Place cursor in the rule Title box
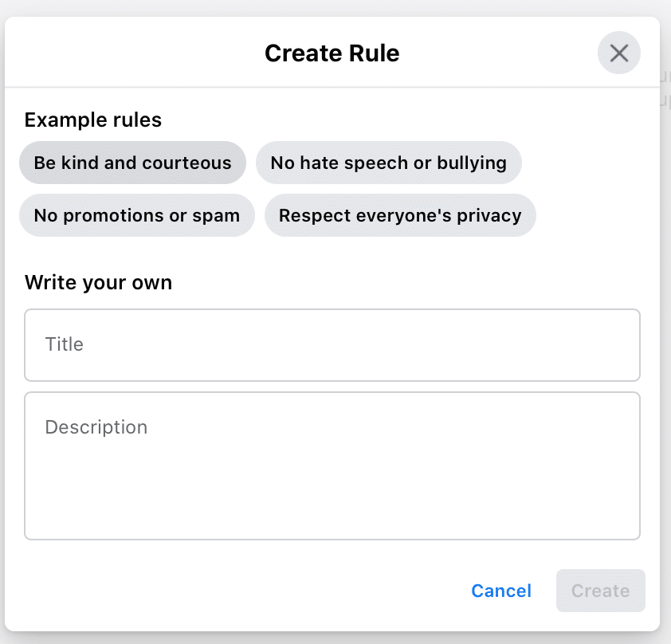The width and height of the screenshot is (671, 644). [332, 345]
